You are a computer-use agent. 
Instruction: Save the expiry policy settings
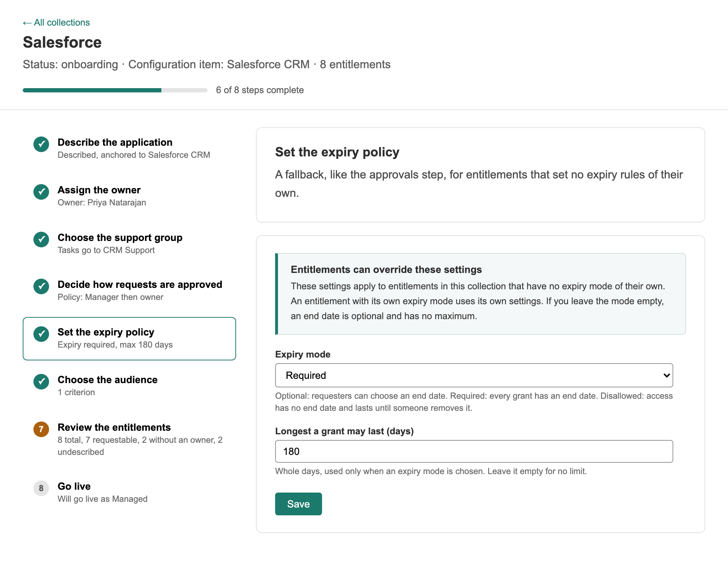click(x=298, y=504)
